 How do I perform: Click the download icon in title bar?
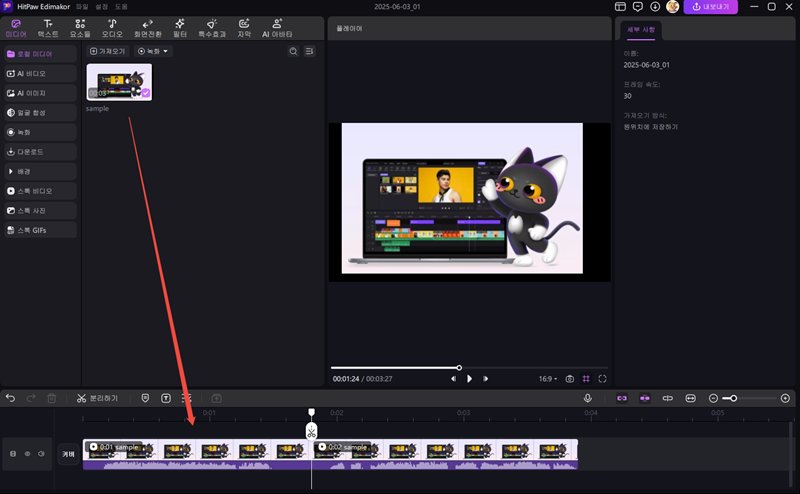click(655, 7)
